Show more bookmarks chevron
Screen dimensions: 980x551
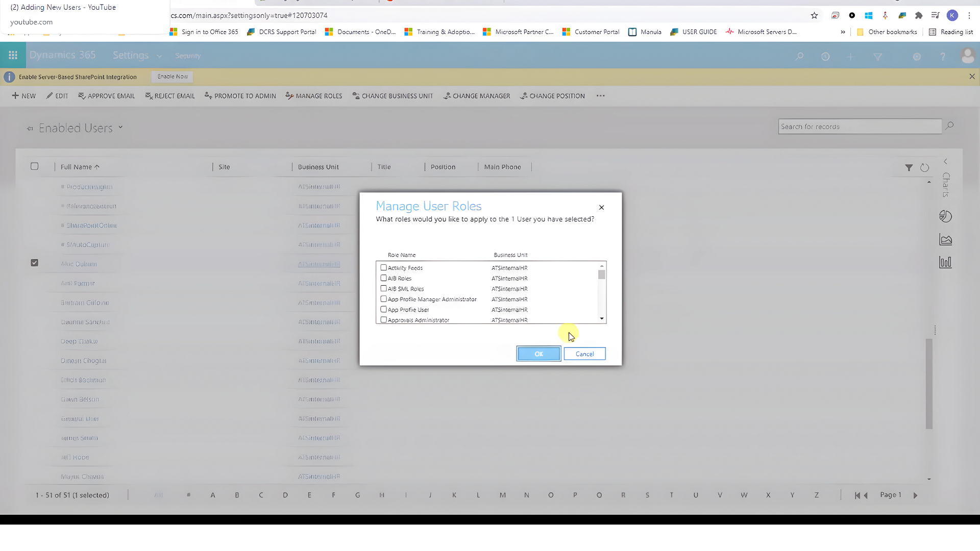click(x=843, y=32)
